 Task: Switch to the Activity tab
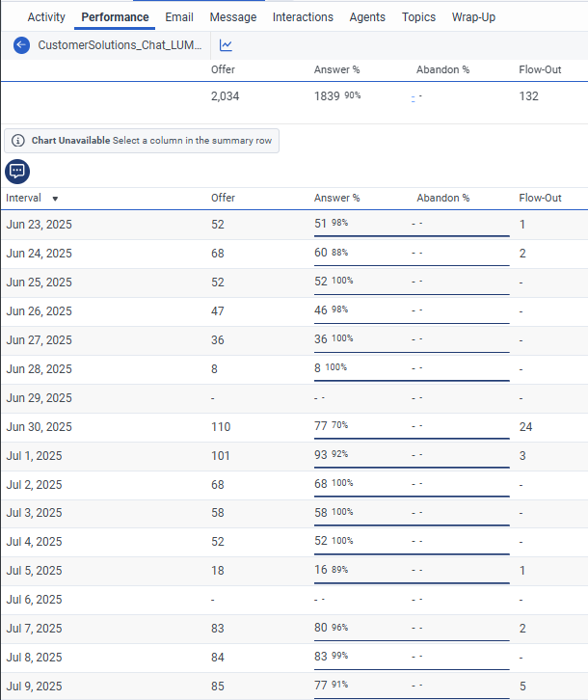pyautogui.click(x=46, y=17)
